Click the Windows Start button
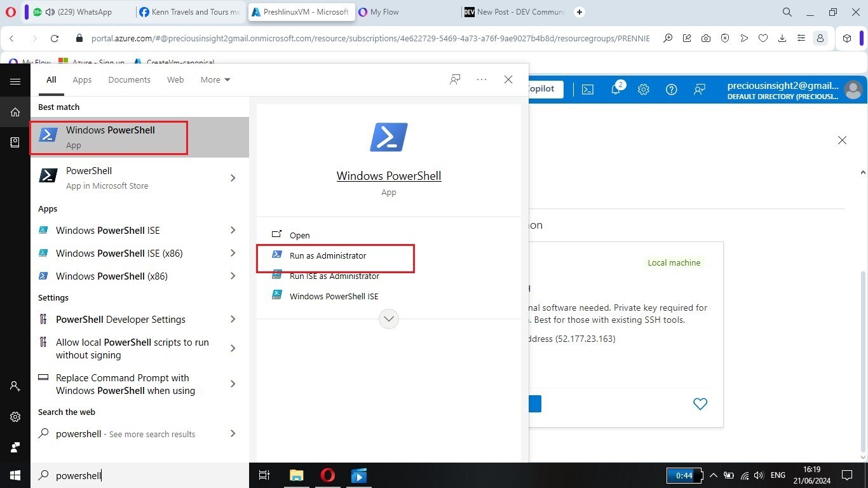 (15, 475)
